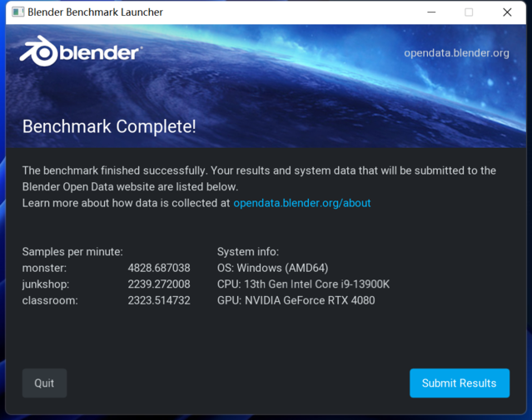The width and height of the screenshot is (532, 420).
Task: Click the Blender logo in the banner
Action: pyautogui.click(x=81, y=52)
